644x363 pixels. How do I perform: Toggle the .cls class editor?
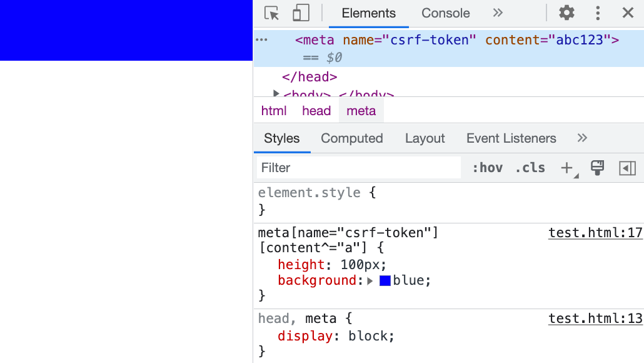(530, 168)
